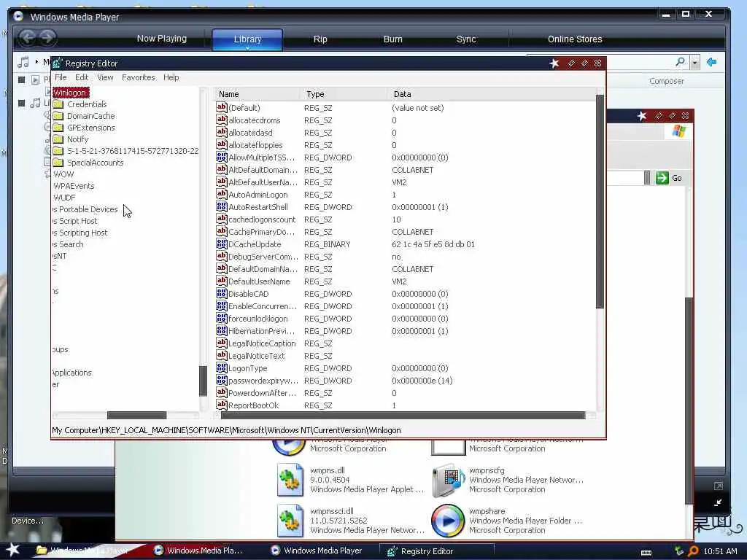The image size is (747, 560).
Task: Select the WOW key
Action: click(64, 174)
